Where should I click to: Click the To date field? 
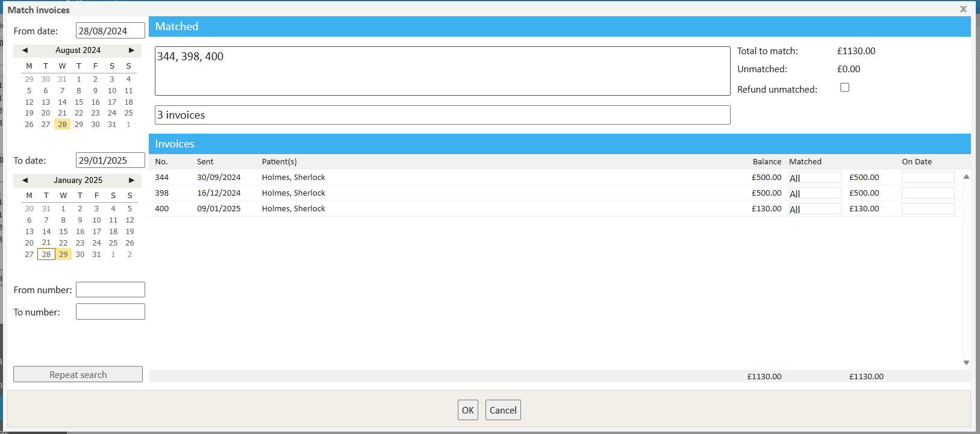click(x=110, y=161)
